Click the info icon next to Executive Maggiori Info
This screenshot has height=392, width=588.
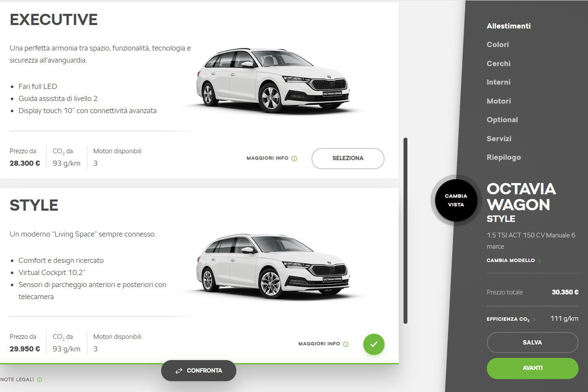(x=294, y=158)
